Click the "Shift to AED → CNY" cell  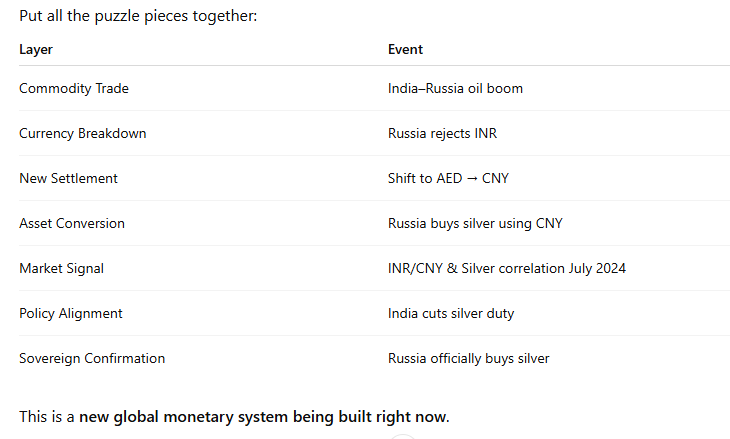pos(450,178)
